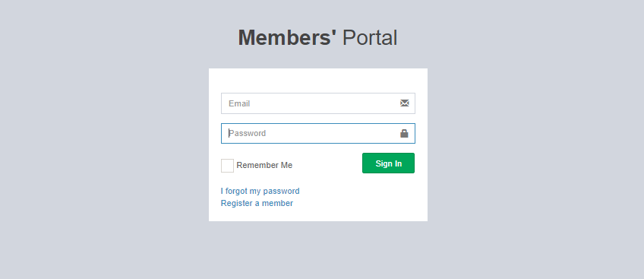This screenshot has height=279, width=644.
Task: Click the padlock icon in the Password field
Action: tap(404, 133)
